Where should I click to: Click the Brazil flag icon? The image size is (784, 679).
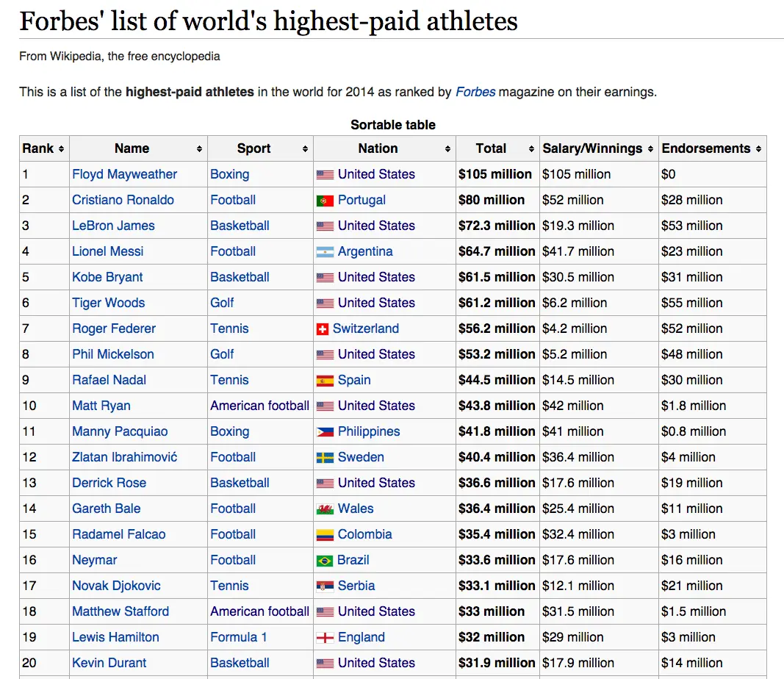point(323,560)
